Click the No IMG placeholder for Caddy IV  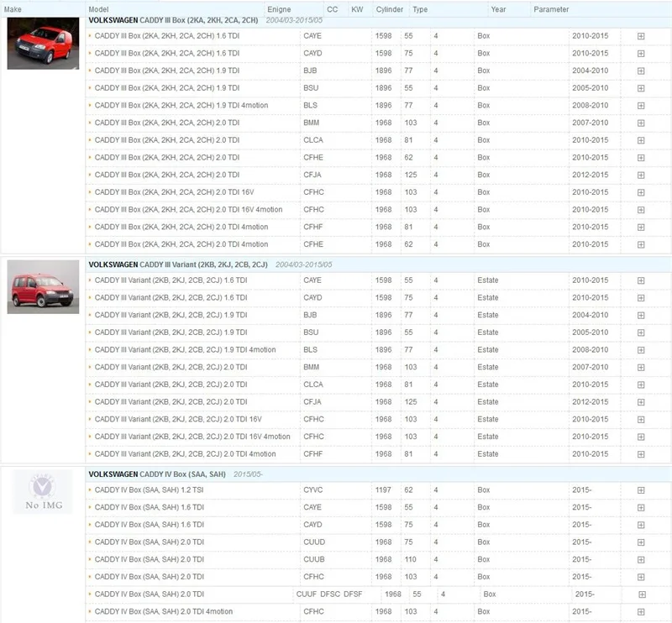(43, 491)
